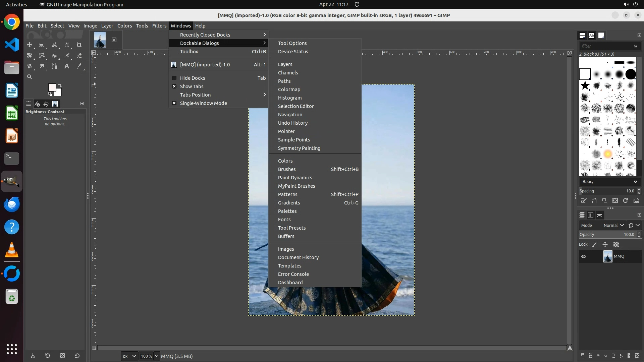Screen dimensions: 644x362
Task: Choose Undo History in the submenu
Action: tap(292, 123)
